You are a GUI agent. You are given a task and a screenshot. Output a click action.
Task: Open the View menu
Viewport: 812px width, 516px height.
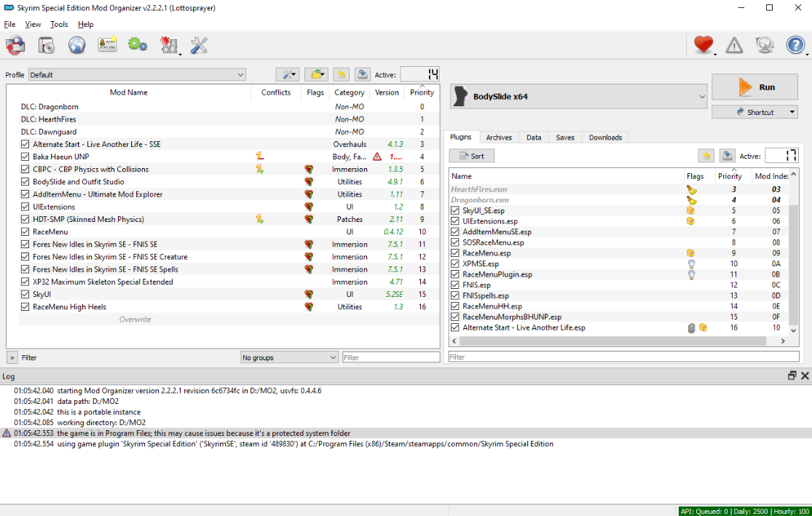pos(33,24)
